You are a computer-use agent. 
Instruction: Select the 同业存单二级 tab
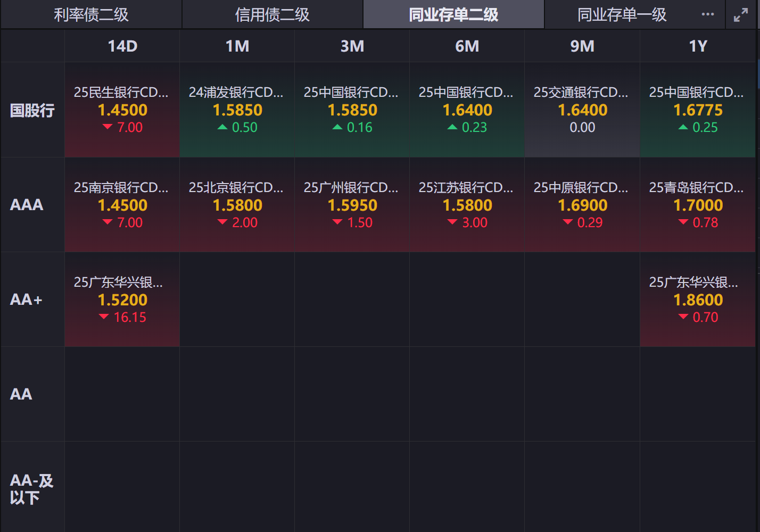[454, 14]
